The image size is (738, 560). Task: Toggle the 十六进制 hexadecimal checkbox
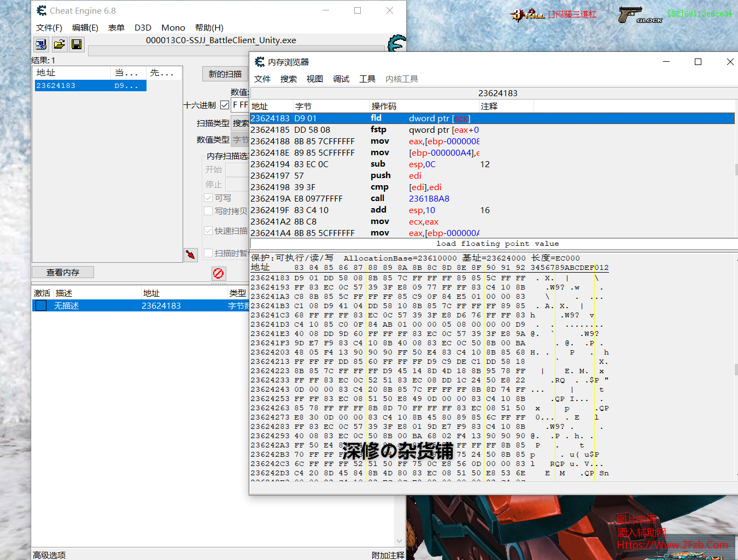[x=225, y=105]
